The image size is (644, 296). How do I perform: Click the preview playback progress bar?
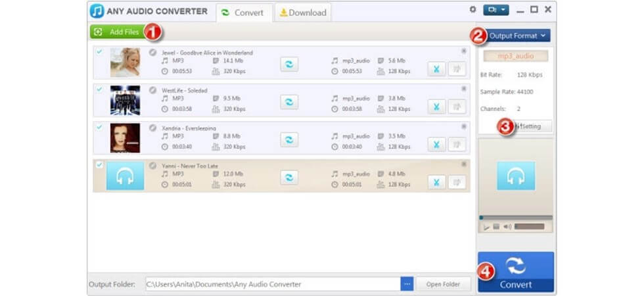coord(516,218)
